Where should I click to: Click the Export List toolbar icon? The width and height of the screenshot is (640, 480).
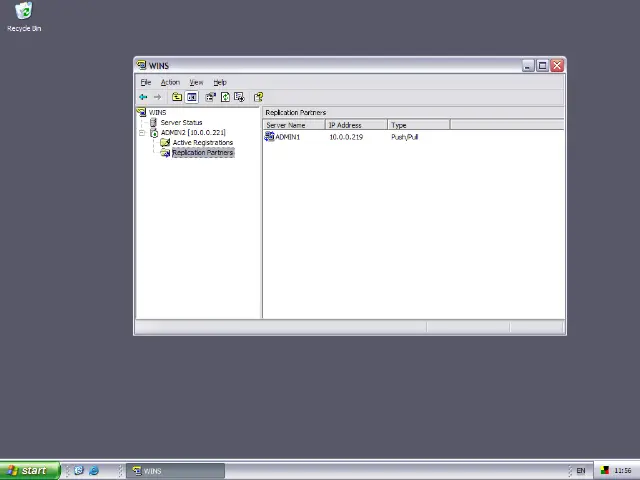[239, 97]
